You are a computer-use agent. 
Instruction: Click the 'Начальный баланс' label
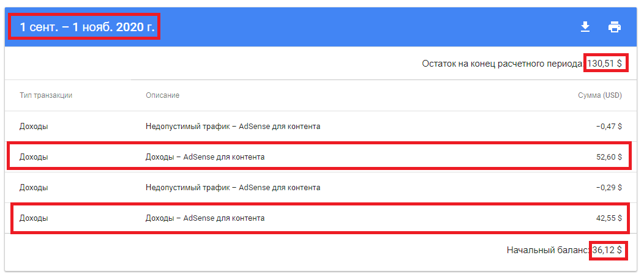[x=549, y=250]
